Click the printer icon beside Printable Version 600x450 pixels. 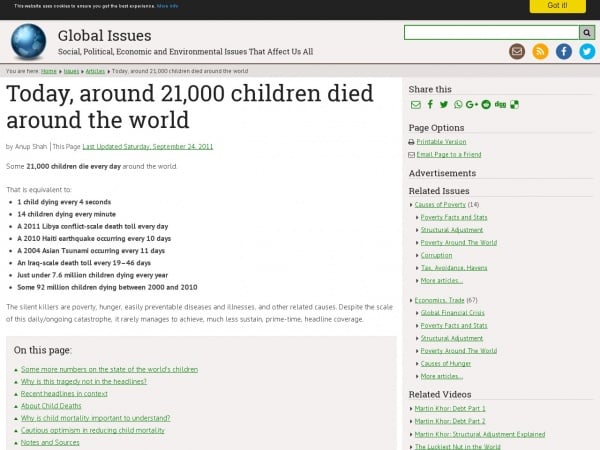coord(411,142)
